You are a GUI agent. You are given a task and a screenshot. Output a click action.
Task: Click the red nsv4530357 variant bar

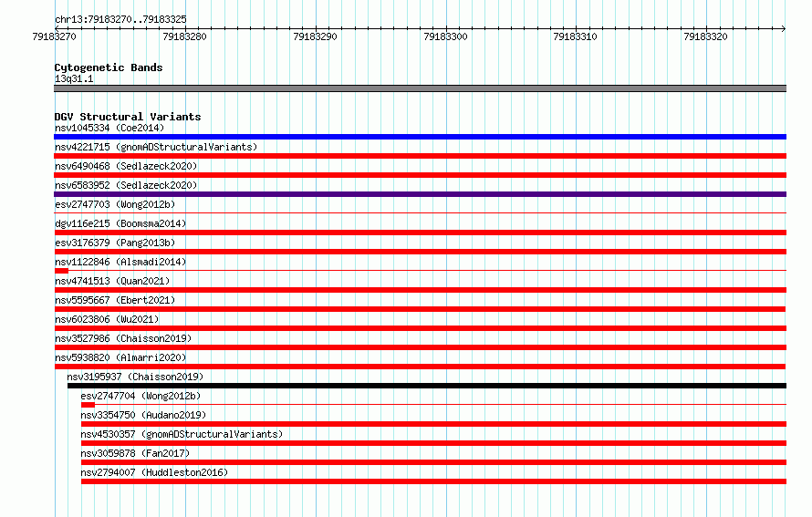point(434,443)
